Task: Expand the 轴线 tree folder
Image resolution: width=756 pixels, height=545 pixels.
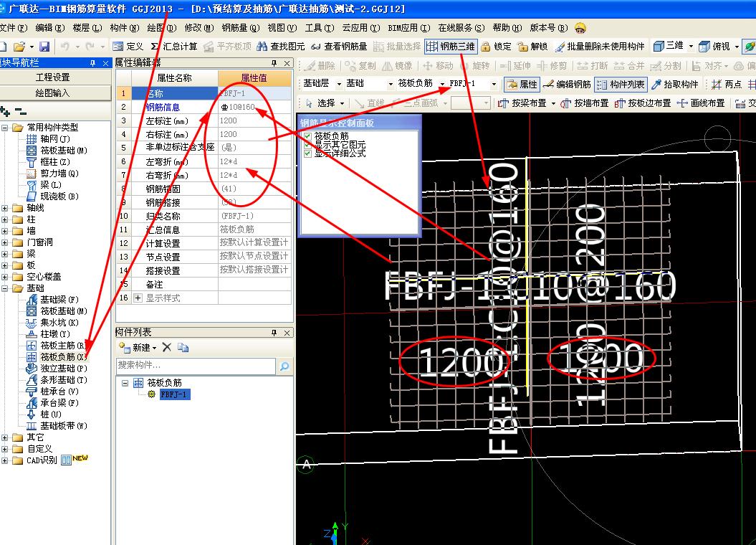Action: coord(5,208)
